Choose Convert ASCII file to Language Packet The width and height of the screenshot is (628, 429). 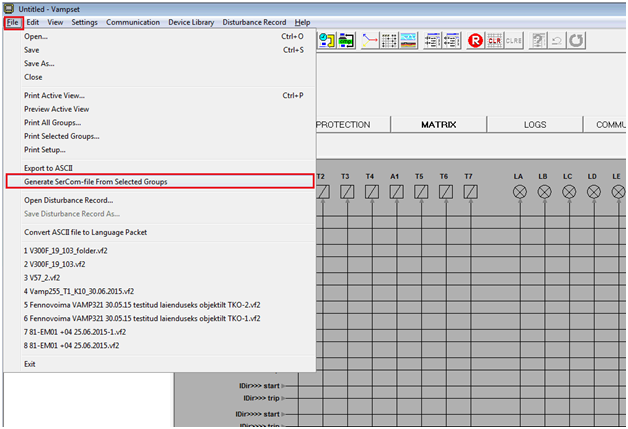(x=160, y=232)
